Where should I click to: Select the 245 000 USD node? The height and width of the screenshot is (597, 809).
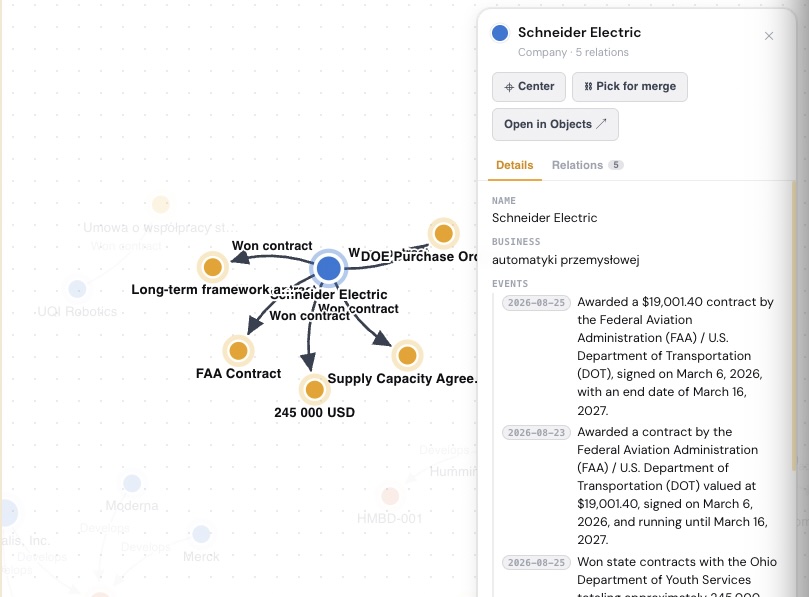click(x=315, y=390)
